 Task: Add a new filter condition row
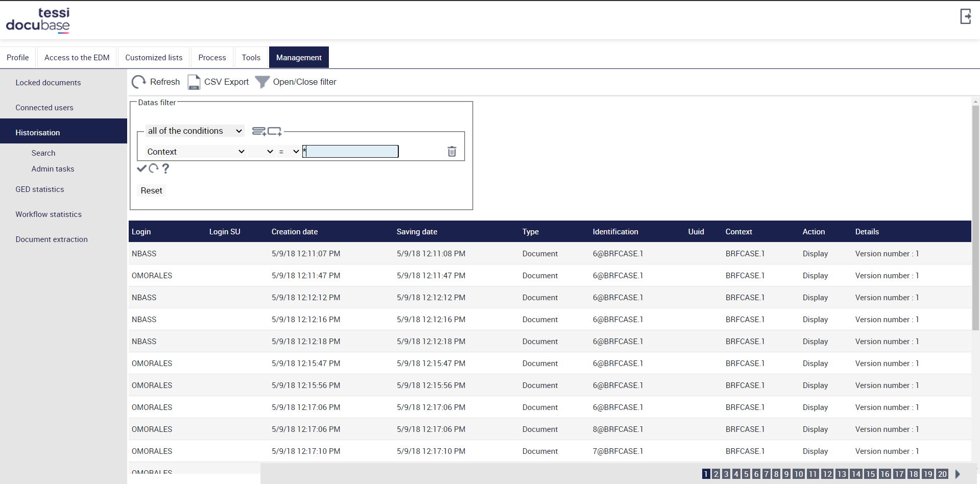(x=258, y=131)
